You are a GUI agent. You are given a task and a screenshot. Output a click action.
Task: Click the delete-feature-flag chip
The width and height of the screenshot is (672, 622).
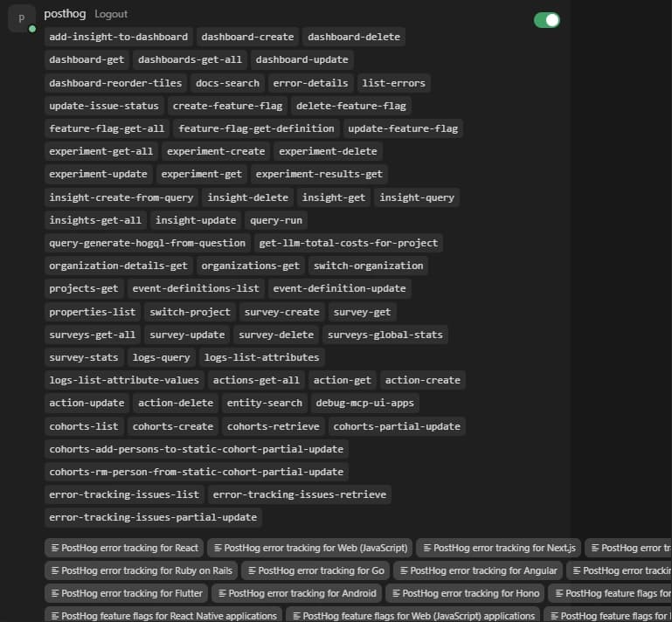(x=351, y=106)
